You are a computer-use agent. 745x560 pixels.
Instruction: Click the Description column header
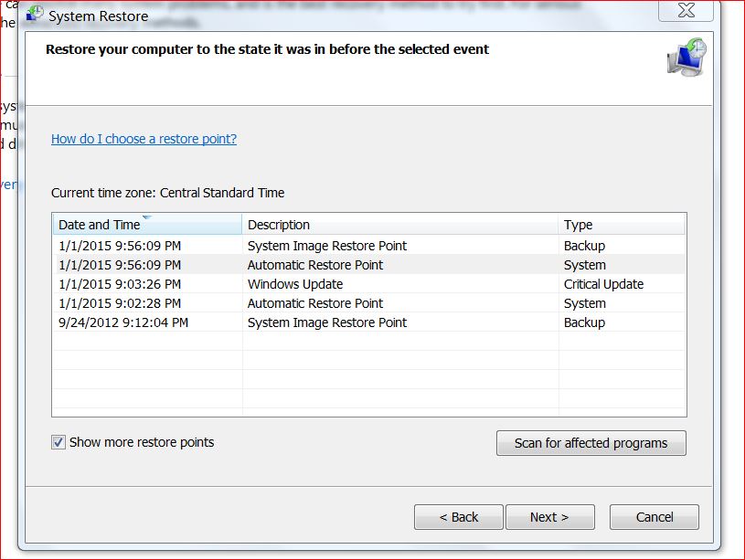[279, 225]
